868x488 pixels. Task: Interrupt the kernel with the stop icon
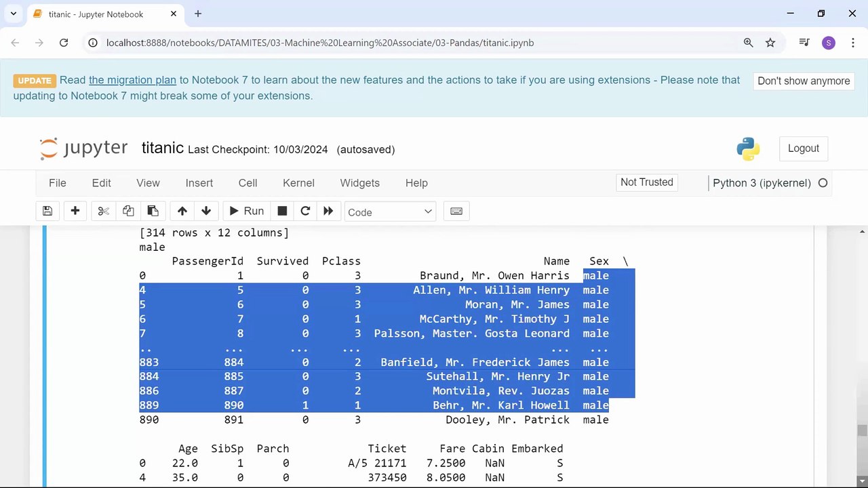[x=282, y=211]
